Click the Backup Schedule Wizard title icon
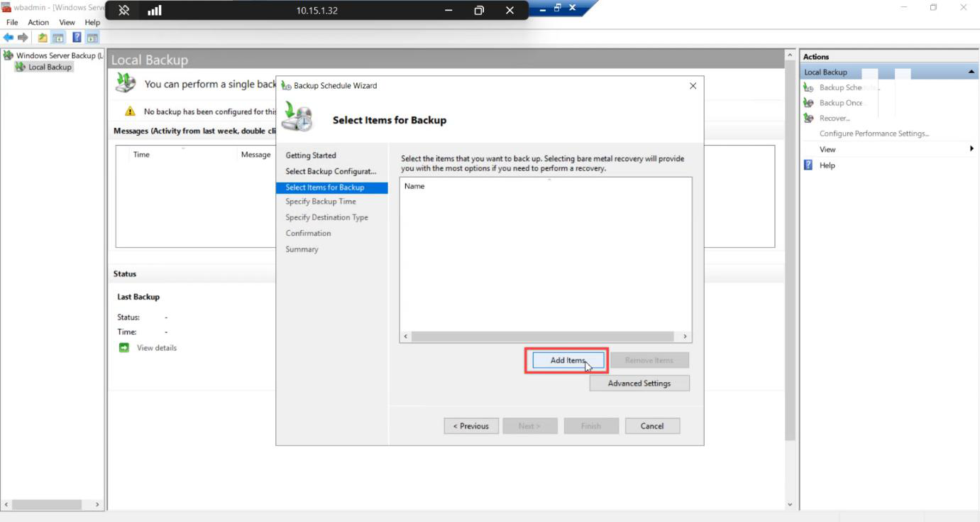Viewport: 980px width, 522px height. 286,86
